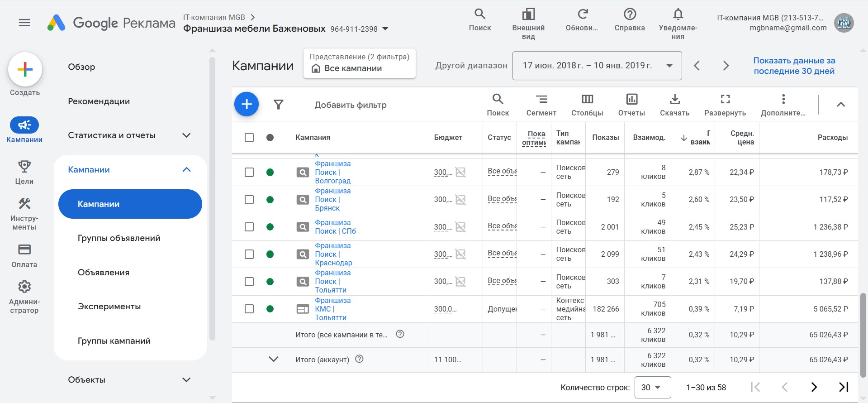Toggle status dot of Волгоград campaign
Image resolution: width=868 pixels, height=403 pixels.
[270, 172]
